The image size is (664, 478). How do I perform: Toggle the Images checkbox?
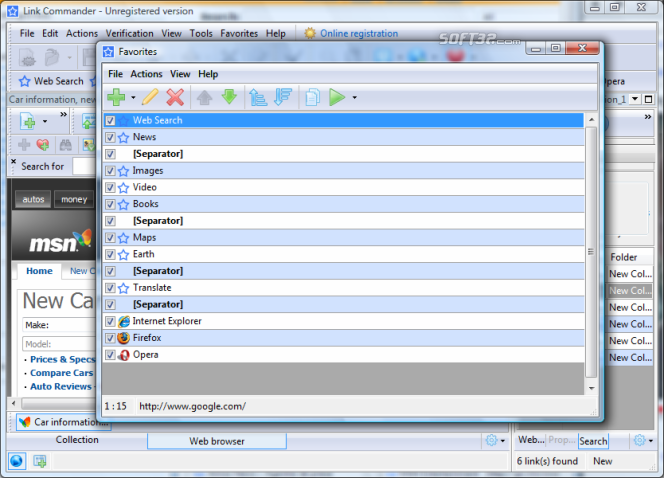pyautogui.click(x=110, y=171)
